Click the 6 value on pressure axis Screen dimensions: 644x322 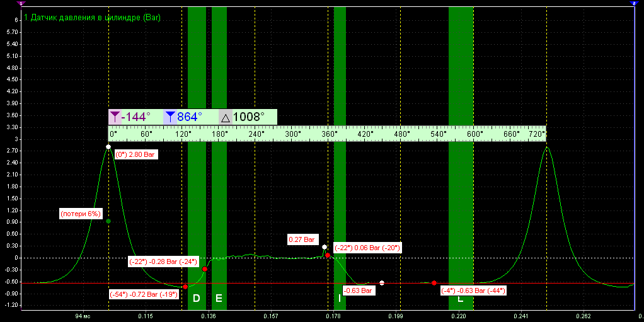(17, 20)
